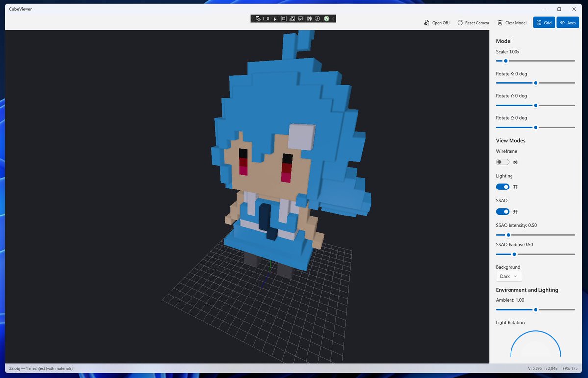Viewport: 588px width, 378px height.
Task: Click the 'Wireframe' label
Action: click(x=507, y=151)
